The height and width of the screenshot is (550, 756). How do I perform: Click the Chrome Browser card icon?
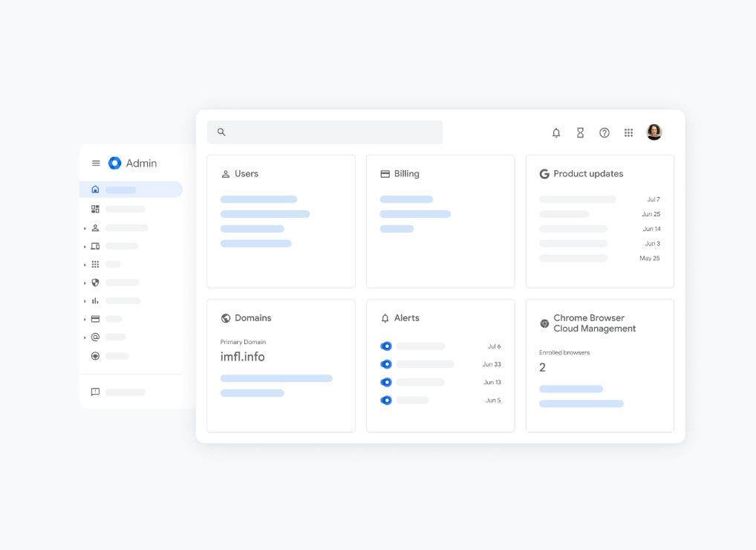pos(544,324)
